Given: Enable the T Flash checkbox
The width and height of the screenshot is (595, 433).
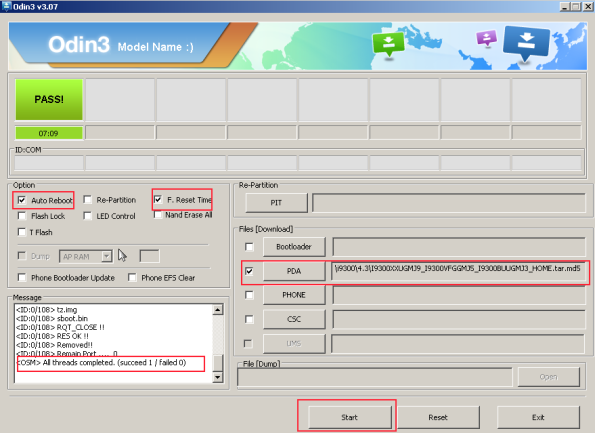Looking at the screenshot, I should coord(22,232).
